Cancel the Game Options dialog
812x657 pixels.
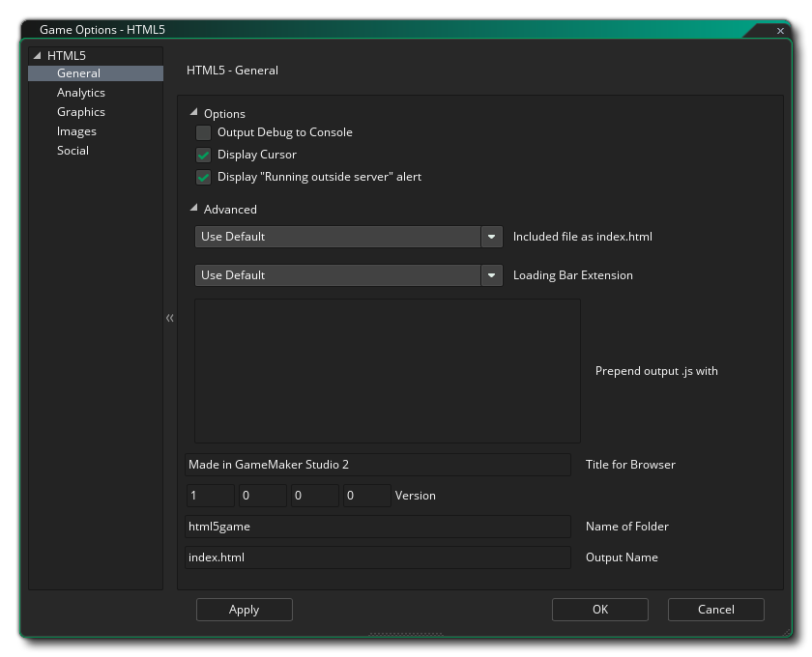coord(715,609)
